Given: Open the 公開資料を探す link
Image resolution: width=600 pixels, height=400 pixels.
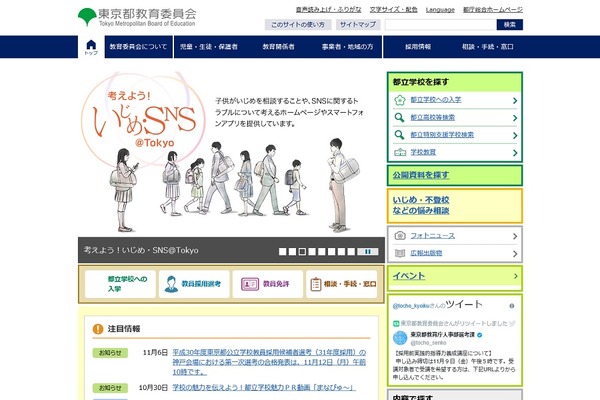Looking at the screenshot, I should click(x=421, y=175).
